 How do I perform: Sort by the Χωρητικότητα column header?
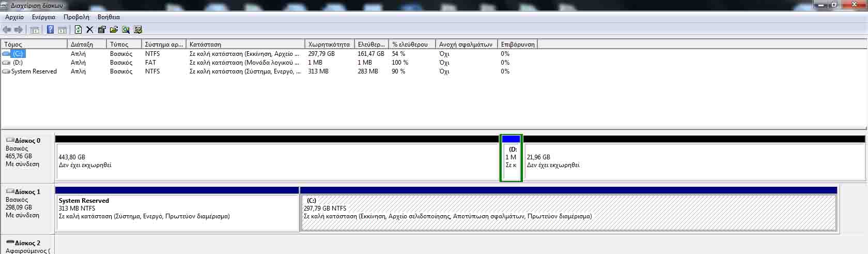[x=330, y=44]
